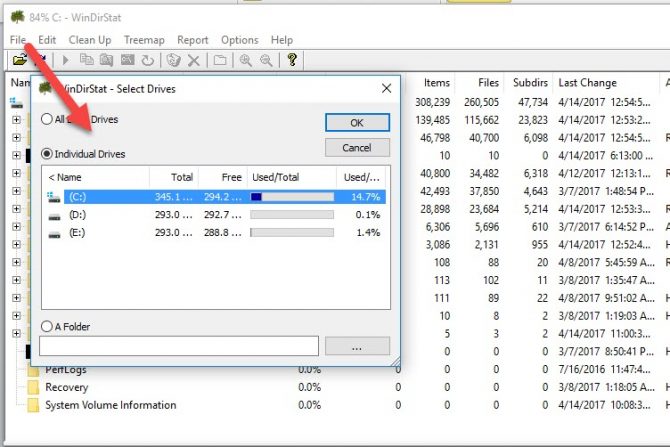Click the Refresh Selected toolbar icon
This screenshot has width=670, height=447.
pyautogui.click(x=148, y=60)
